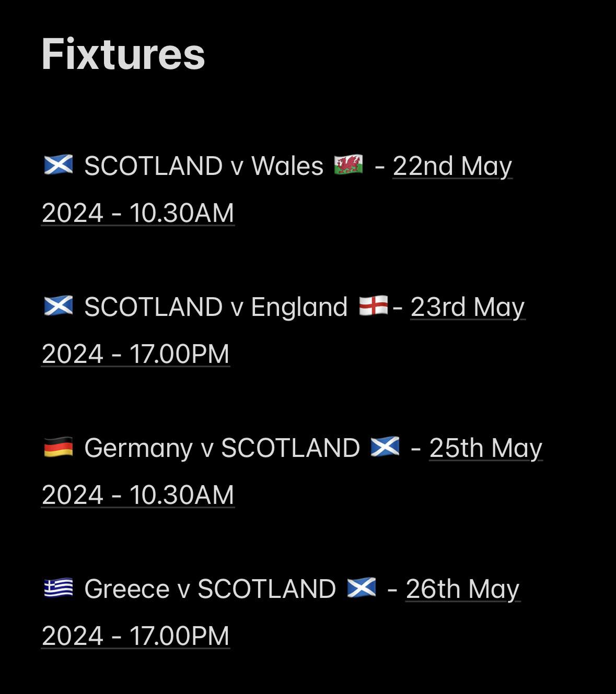The width and height of the screenshot is (616, 694).
Task: Tap the Scotland flag before SCOTLAND v Wales
Action: coord(59,165)
